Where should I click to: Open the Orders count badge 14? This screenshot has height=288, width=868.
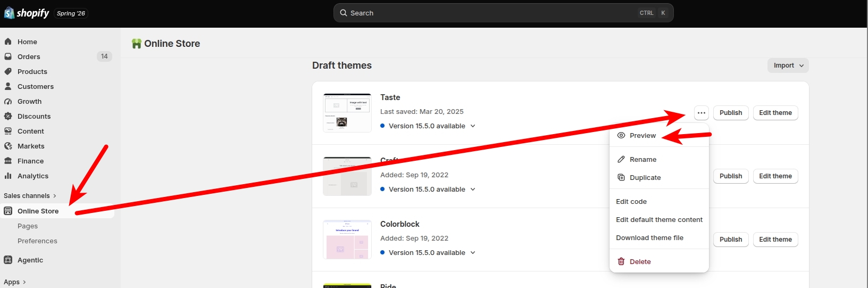coord(104,56)
